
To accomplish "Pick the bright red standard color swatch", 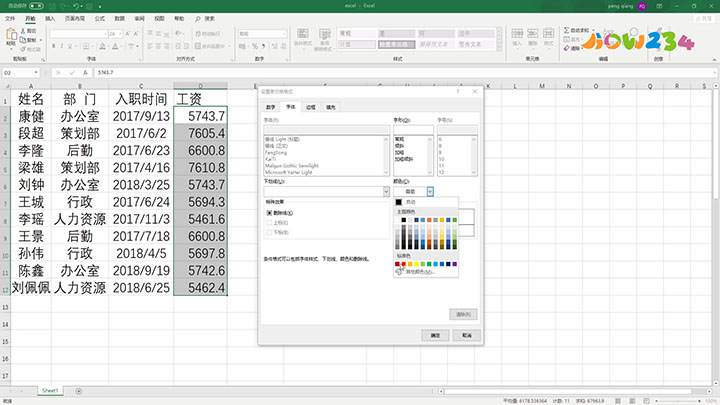I will click(x=404, y=264).
